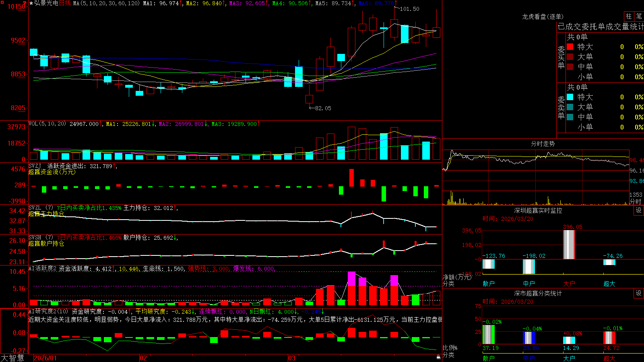Click the star beside 弘景光电
The width and height of the screenshot is (644, 362).
click(x=31, y=3)
